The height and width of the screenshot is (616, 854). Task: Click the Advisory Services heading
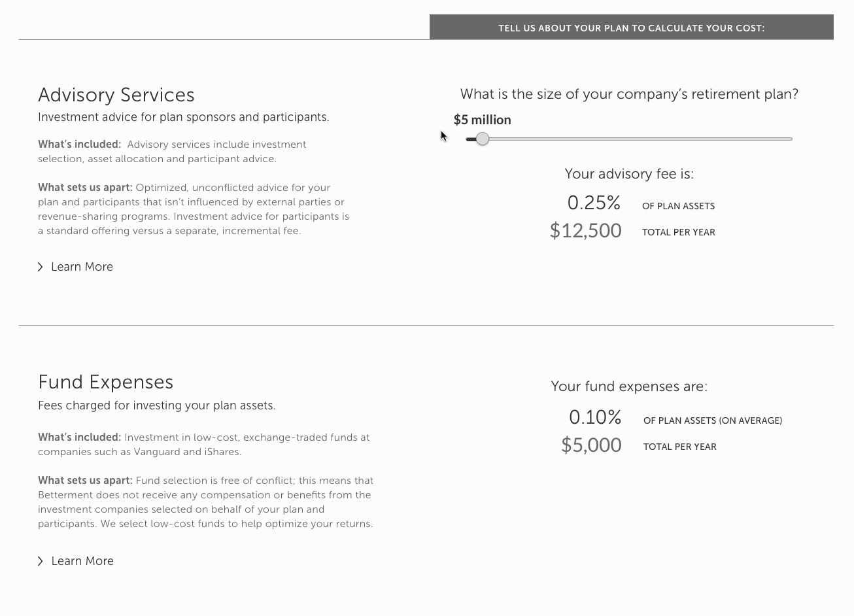[116, 95]
